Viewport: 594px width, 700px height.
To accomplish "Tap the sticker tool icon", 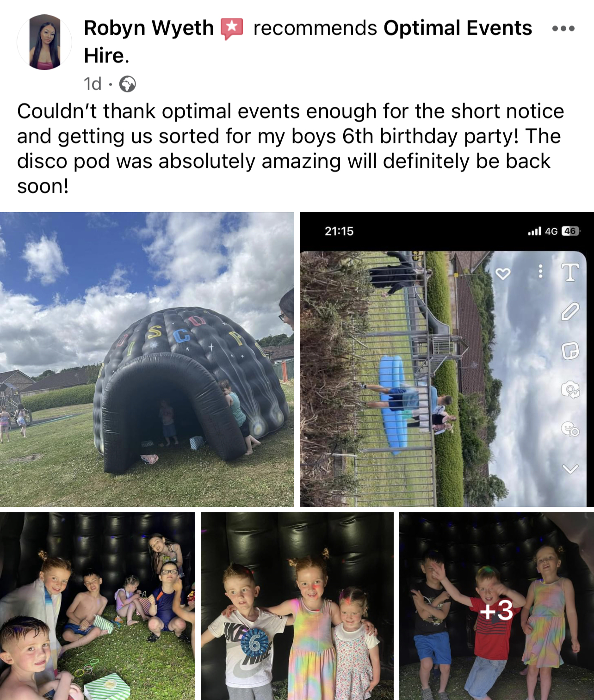I will point(570,351).
